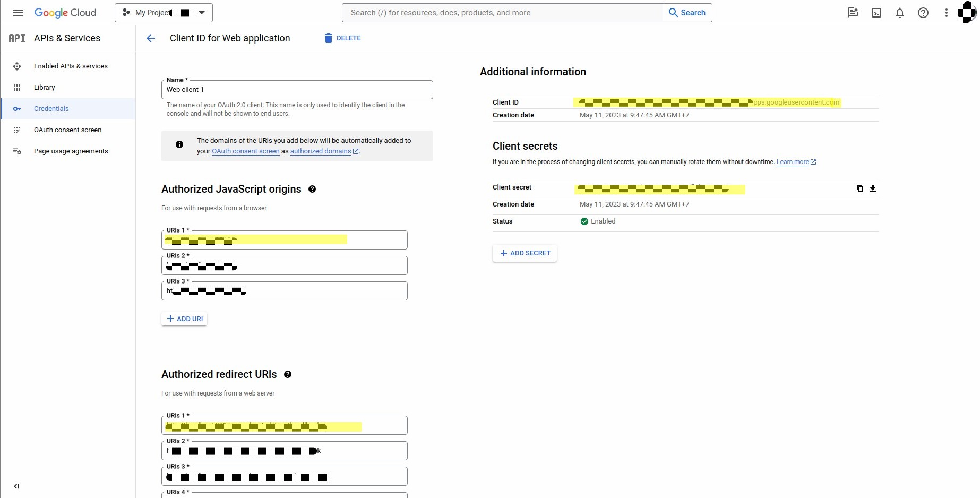Viewport: 980px width, 498px height.
Task: Open the help question mark menu
Action: (923, 12)
